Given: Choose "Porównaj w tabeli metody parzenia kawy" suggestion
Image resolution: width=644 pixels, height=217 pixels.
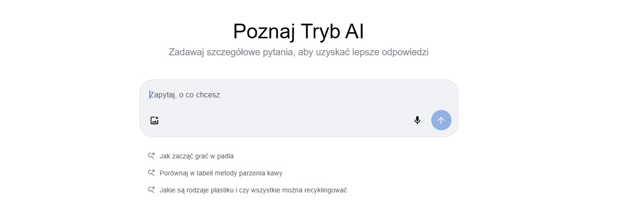Looking at the screenshot, I should click(x=221, y=173).
